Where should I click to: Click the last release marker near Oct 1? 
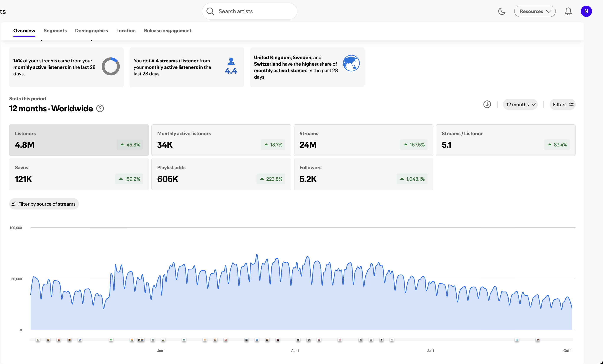pos(537,340)
